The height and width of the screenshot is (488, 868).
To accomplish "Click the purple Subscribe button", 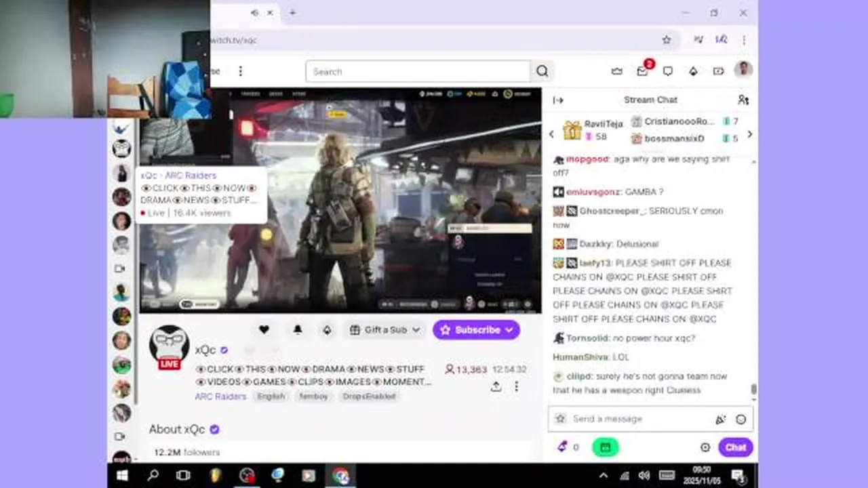I will [x=477, y=329].
